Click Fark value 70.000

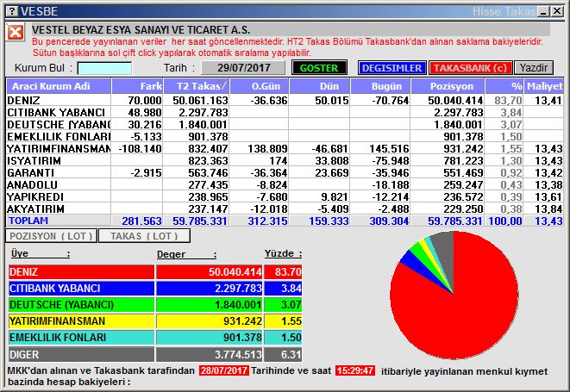[x=145, y=100]
